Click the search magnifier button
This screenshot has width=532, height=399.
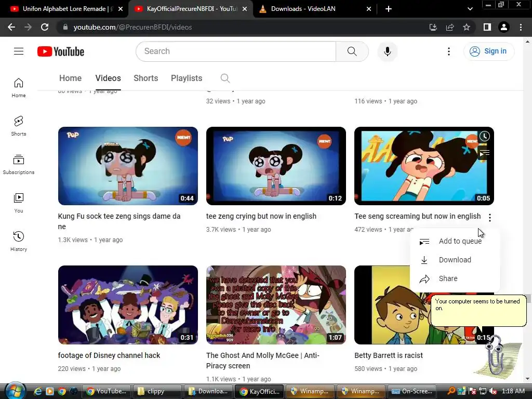[x=352, y=51]
